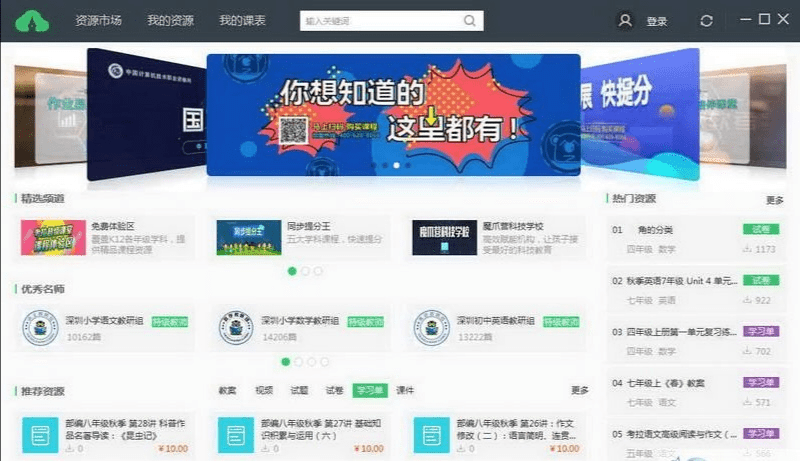Open hot resource 05 考拉语文高级阅读与作文
Image resolution: width=800 pixels, height=461 pixels.
682,434
